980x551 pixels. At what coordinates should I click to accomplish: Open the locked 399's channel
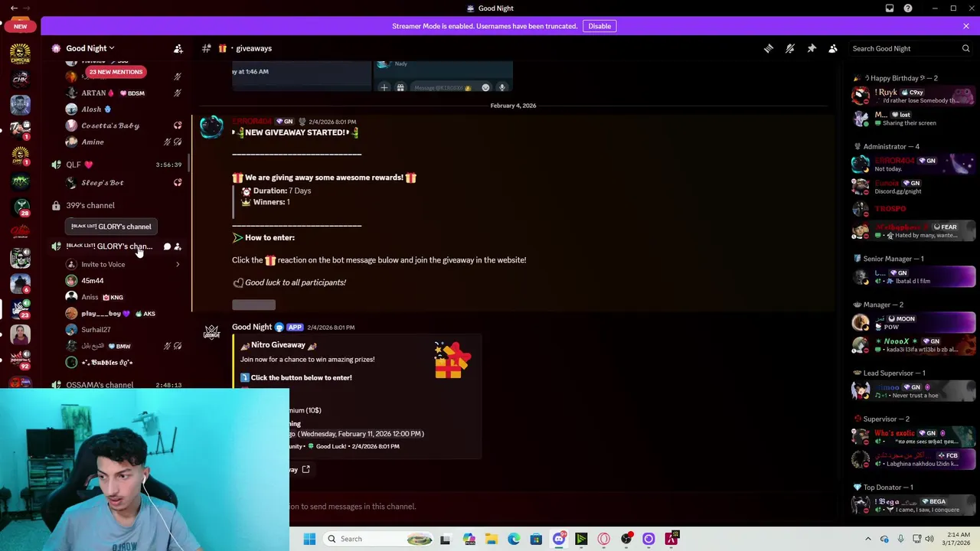[116, 205]
